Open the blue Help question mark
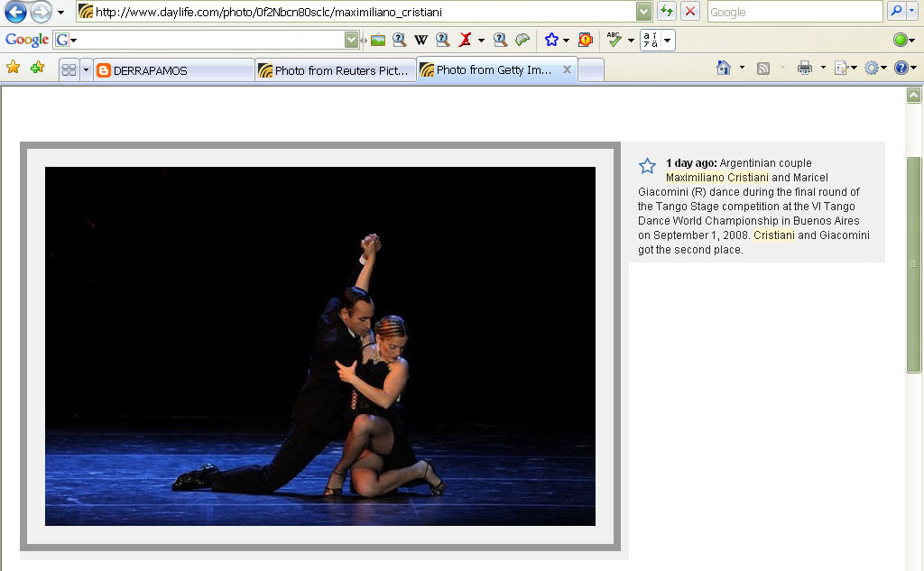 point(901,68)
